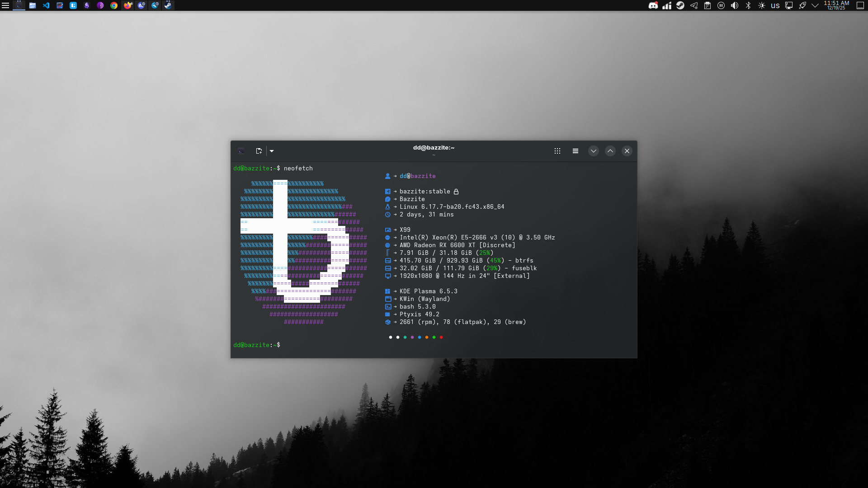Screen dimensions: 868x488
Task: Expand the new tab profile dropdown arrow
Action: coord(272,151)
